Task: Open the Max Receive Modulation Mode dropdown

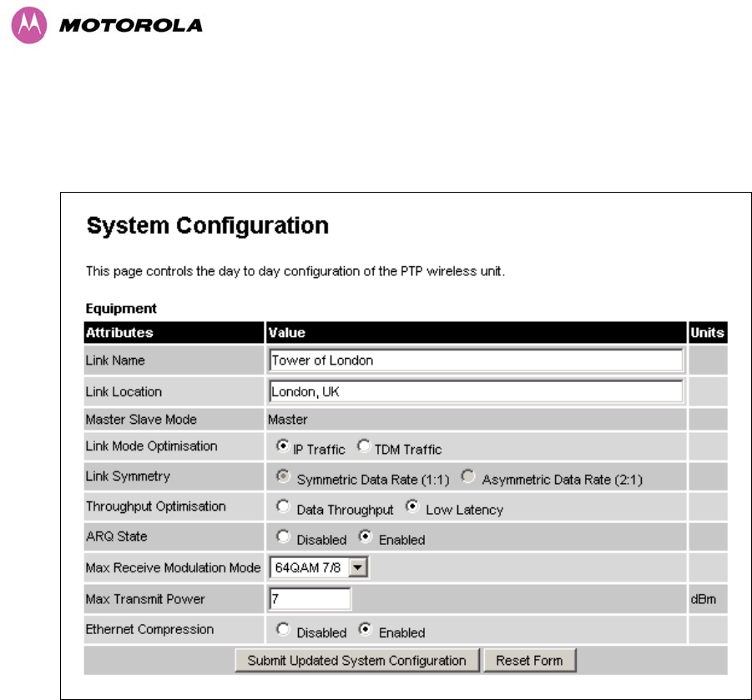Action: pos(319,567)
